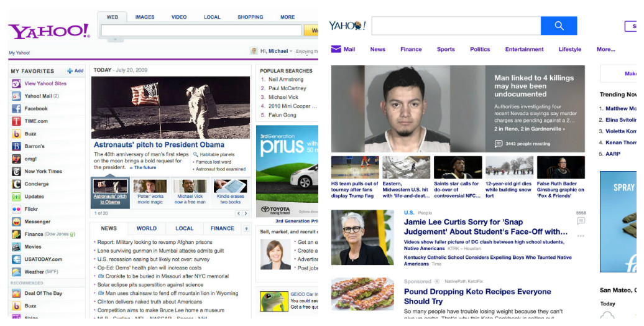644x326 pixels.
Task: Click the USATODAY.com favorite icon
Action: tap(16, 259)
